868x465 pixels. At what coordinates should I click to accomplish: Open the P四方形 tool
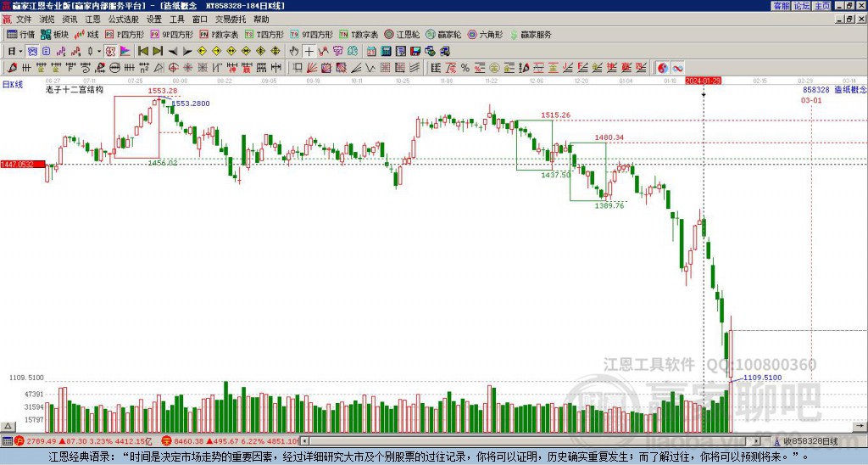click(x=125, y=34)
